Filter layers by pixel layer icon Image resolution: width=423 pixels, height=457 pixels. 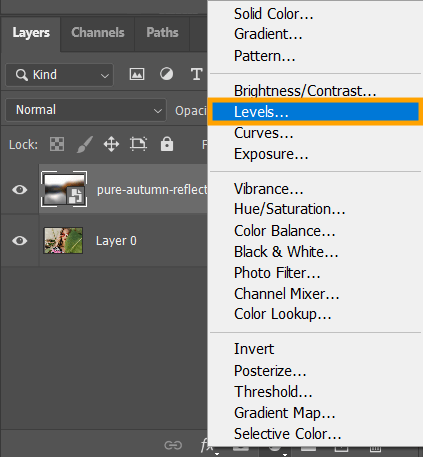pyautogui.click(x=137, y=74)
